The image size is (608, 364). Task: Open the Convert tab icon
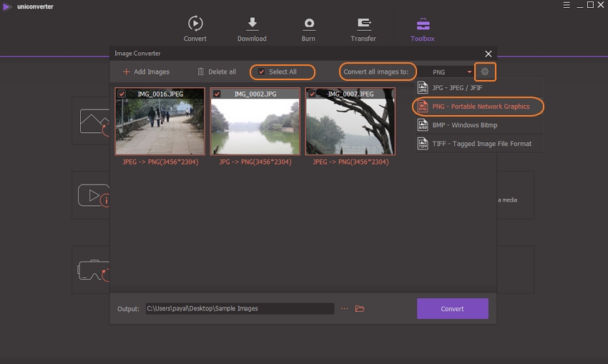coord(195,24)
